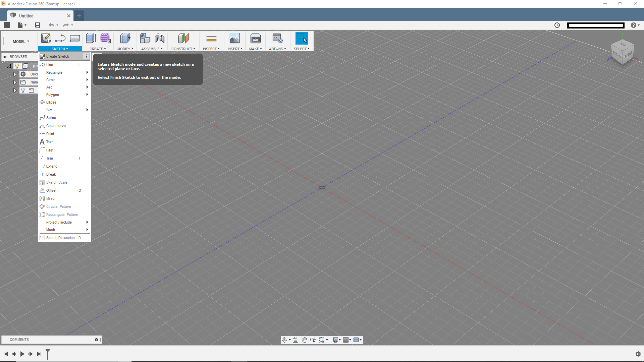Viewport: 644px width, 362px height.
Task: Click the Offset Plane icon in CONSTRUCT
Action: (x=183, y=38)
